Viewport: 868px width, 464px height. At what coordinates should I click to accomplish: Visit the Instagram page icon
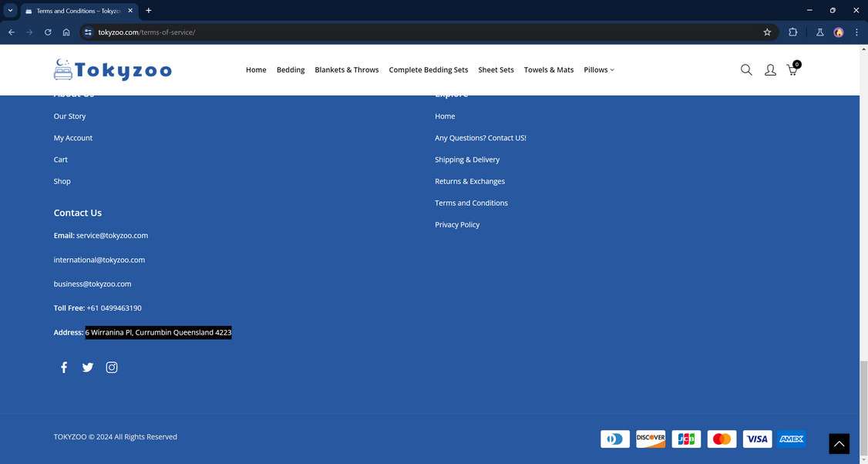(x=111, y=367)
